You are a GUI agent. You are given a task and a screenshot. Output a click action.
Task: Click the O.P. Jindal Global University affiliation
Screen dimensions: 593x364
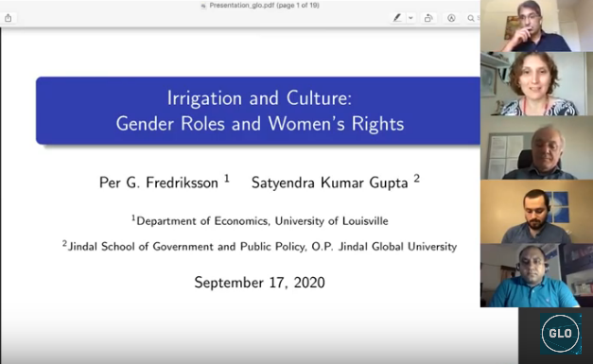click(x=384, y=247)
